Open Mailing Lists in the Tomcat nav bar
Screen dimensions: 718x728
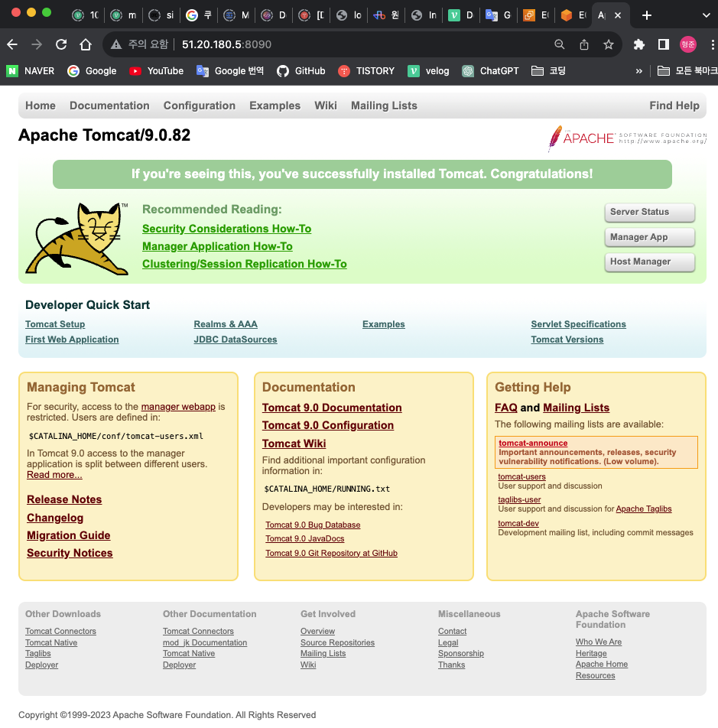point(384,106)
